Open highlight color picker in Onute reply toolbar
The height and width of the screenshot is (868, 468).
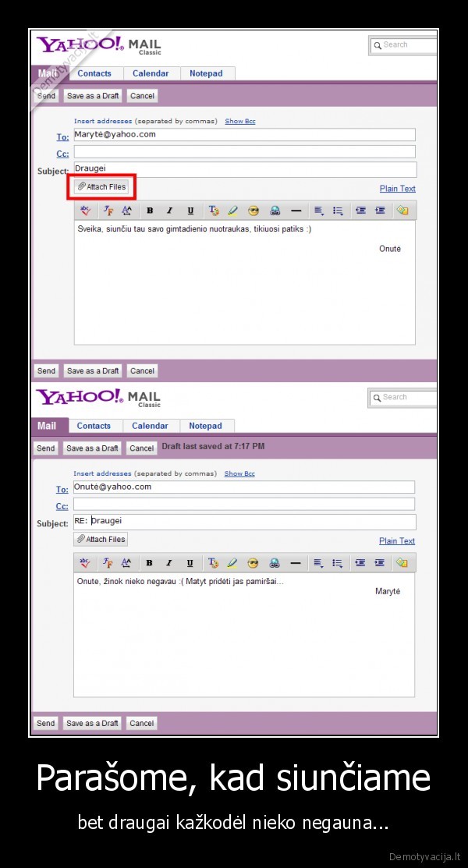(232, 563)
